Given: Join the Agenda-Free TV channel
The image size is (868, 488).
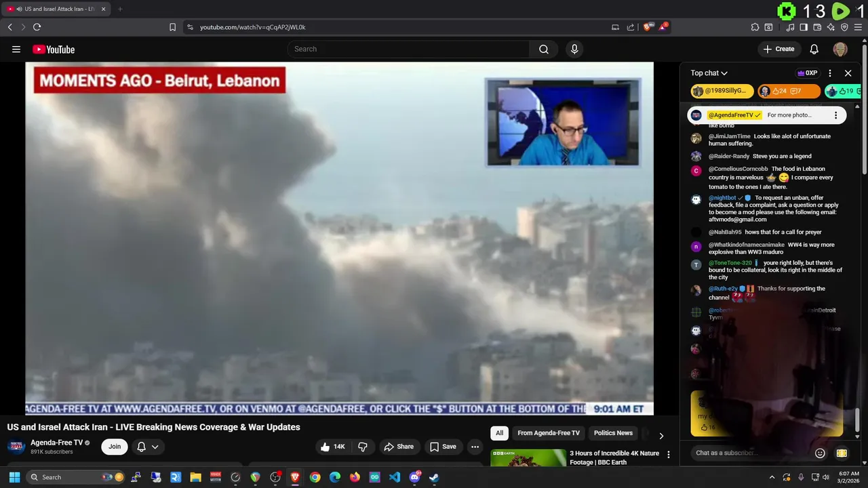Looking at the screenshot, I should point(115,447).
